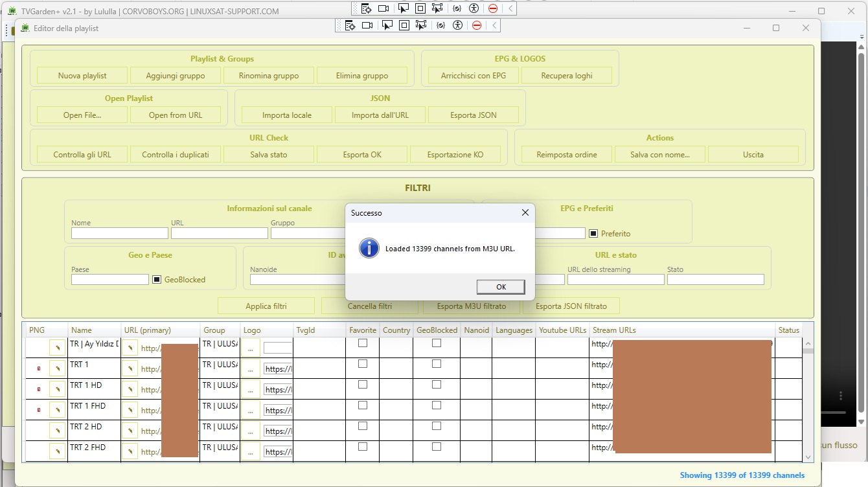Check Favorite for the TR | Ay Yıldız row
This screenshot has width=868, height=487.
[x=363, y=343]
